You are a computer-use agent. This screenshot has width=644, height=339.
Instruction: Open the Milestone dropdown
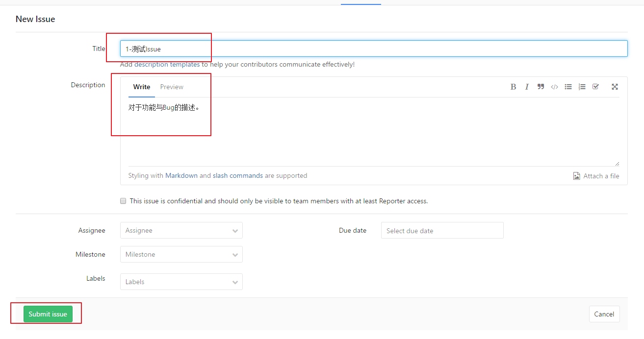tap(181, 254)
